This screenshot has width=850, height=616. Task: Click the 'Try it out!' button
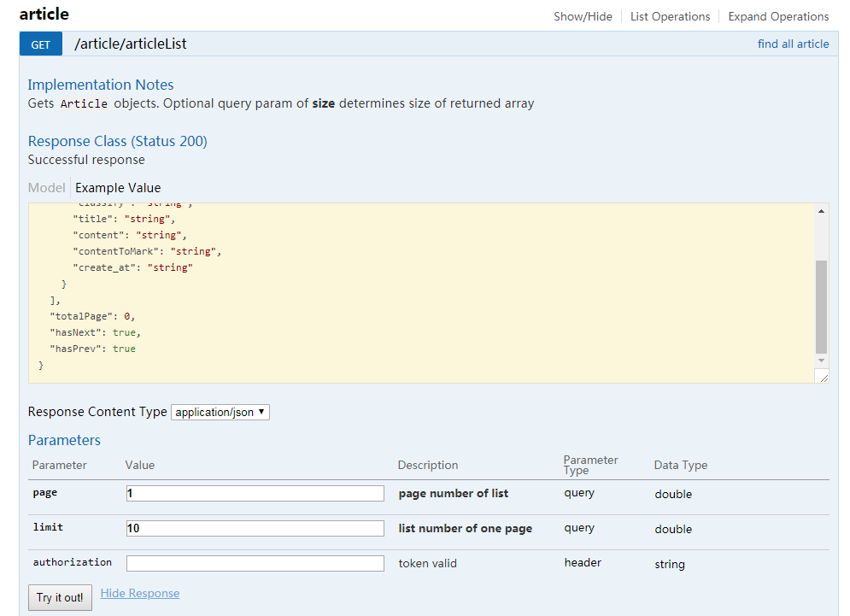tap(60, 597)
